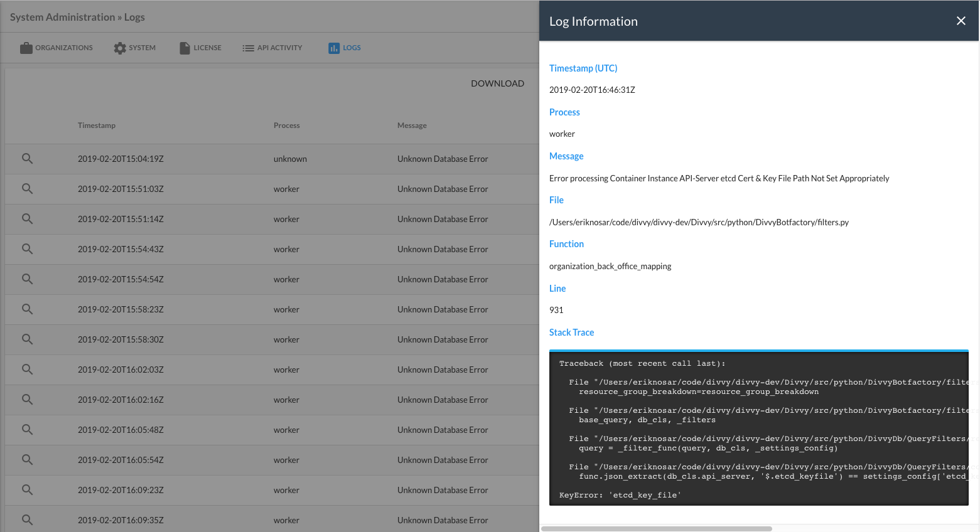Click the Logs chart icon
The width and height of the screenshot is (980, 532).
[x=334, y=48]
